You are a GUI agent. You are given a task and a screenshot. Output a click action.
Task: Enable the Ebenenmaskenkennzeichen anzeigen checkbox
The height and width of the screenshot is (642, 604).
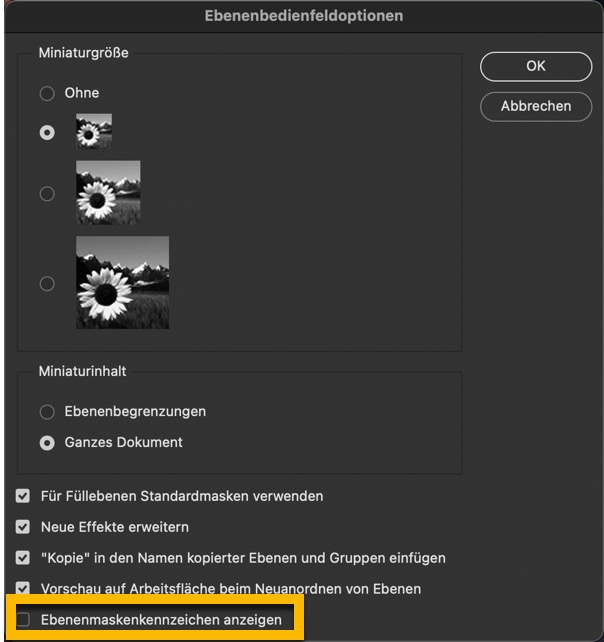[23, 620]
